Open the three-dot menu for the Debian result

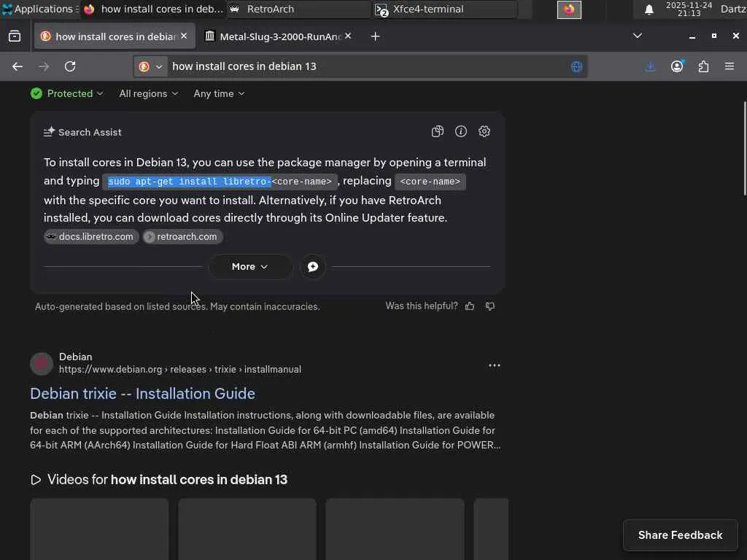495,365
